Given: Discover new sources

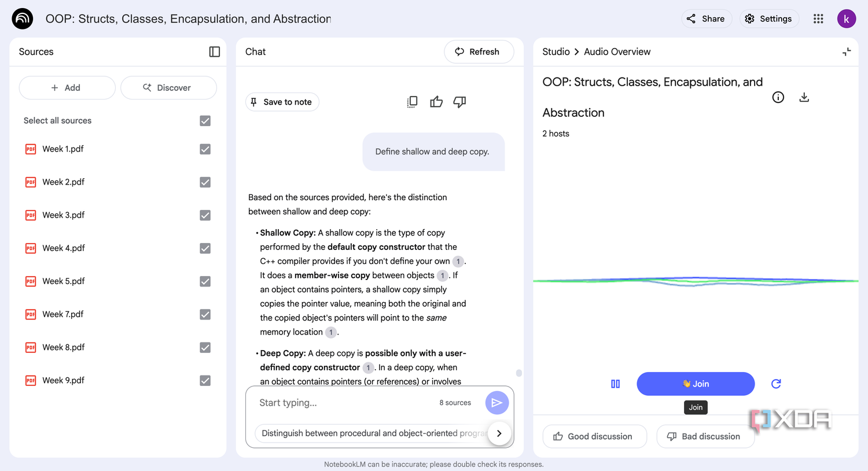Looking at the screenshot, I should (168, 88).
